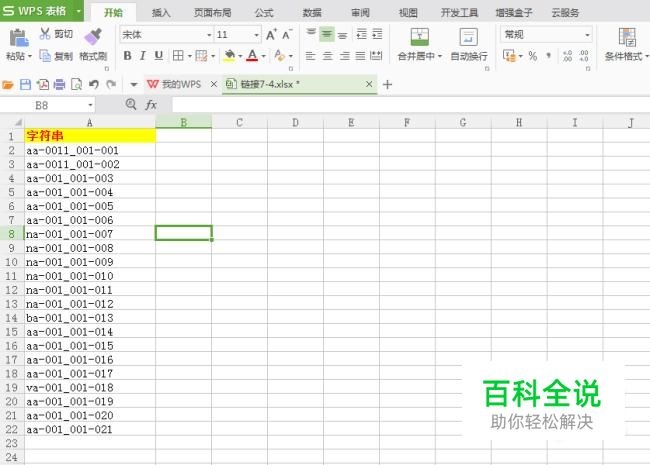Switch to the 视图 ribbon tab
The height and width of the screenshot is (465, 650).
(x=408, y=12)
